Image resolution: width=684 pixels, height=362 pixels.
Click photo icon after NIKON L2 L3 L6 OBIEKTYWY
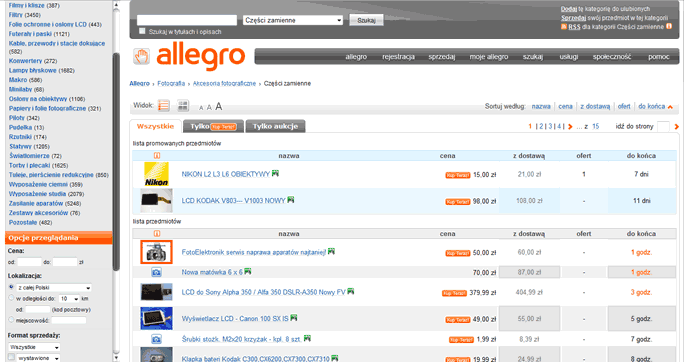275,173
